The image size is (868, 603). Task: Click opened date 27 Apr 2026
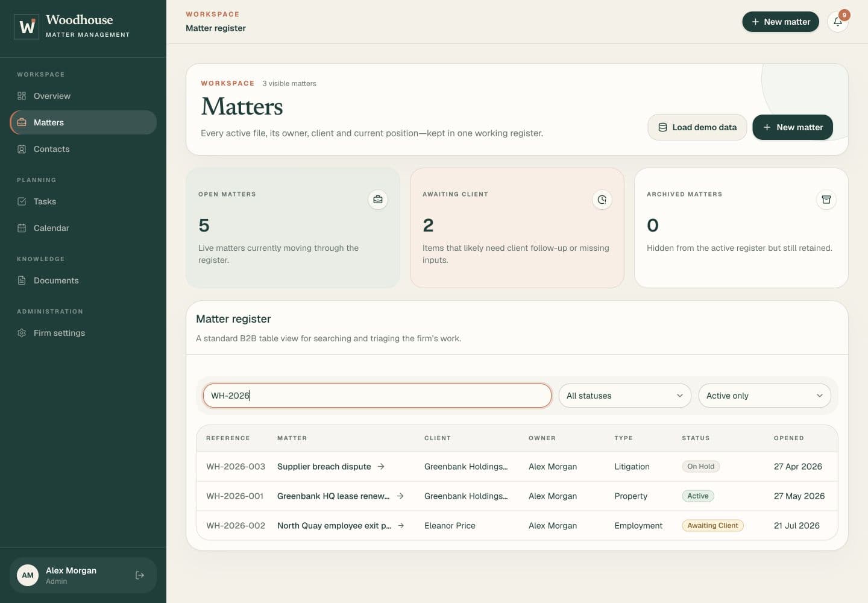point(798,467)
